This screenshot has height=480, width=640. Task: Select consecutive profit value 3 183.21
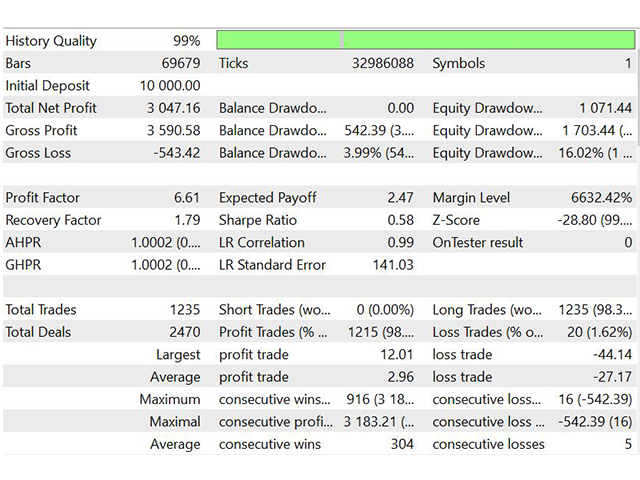[379, 422]
